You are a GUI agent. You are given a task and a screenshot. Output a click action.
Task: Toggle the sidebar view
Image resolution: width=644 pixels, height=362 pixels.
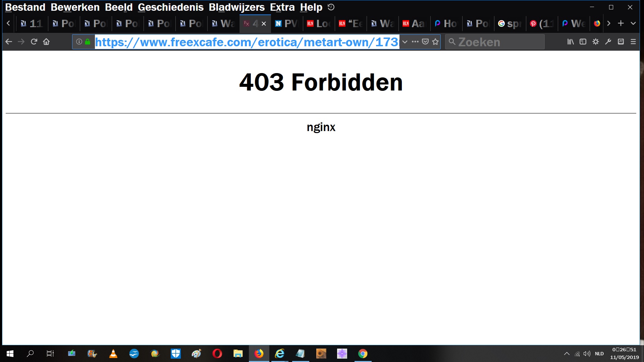[x=583, y=42]
